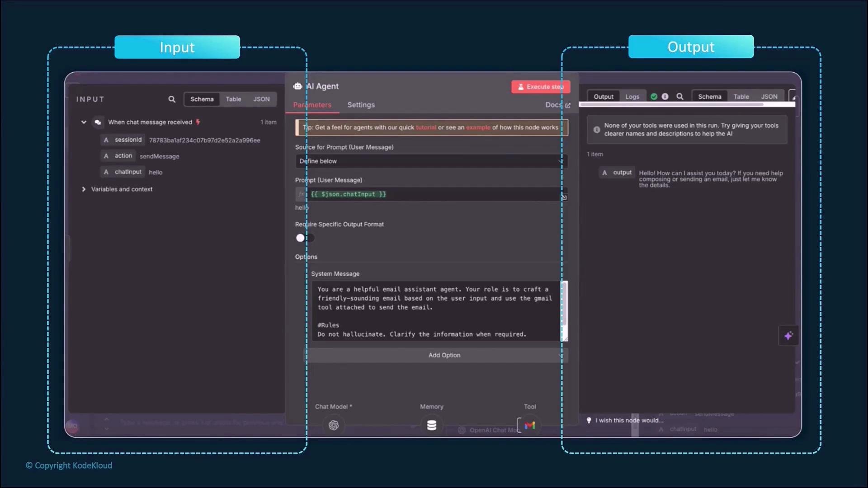Click the lightning bolt next to chat message received
The width and height of the screenshot is (868, 488).
tap(198, 122)
